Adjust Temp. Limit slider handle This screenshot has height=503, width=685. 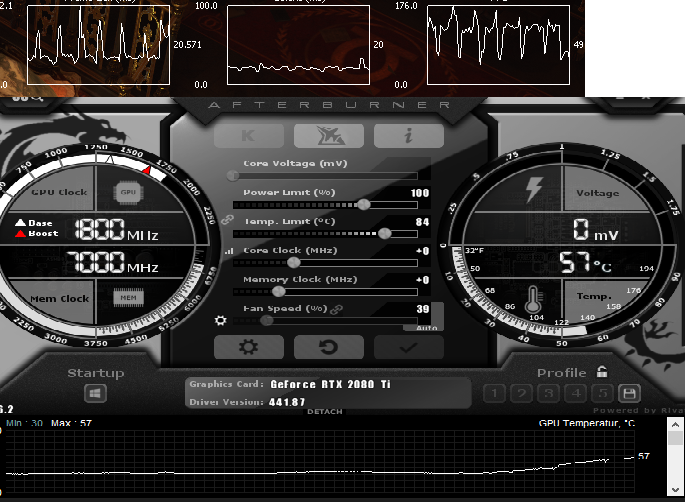coord(384,234)
